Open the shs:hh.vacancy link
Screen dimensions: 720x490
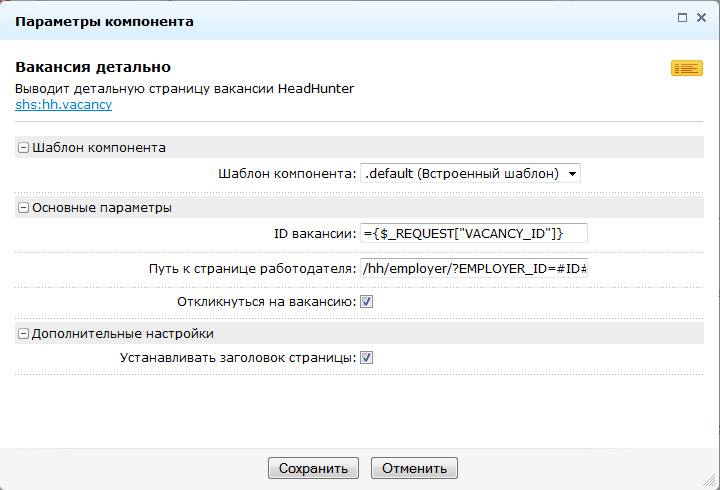56,104
